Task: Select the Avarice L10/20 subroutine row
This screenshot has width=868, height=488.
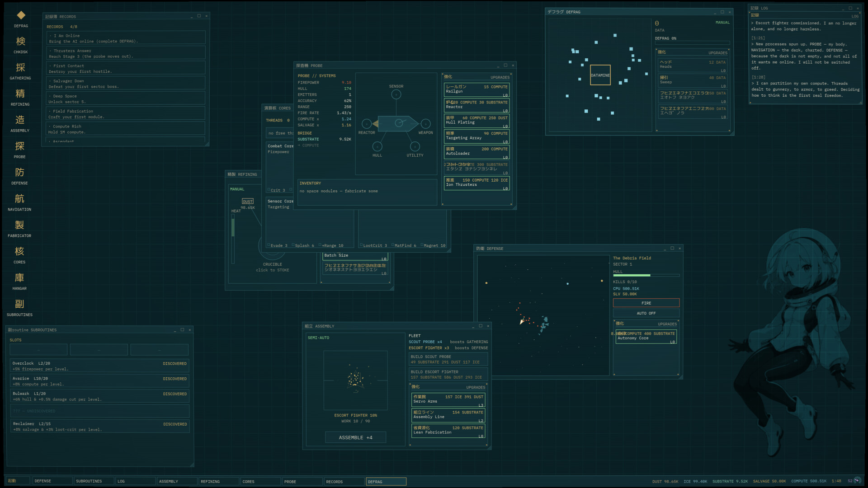Action: point(99,381)
